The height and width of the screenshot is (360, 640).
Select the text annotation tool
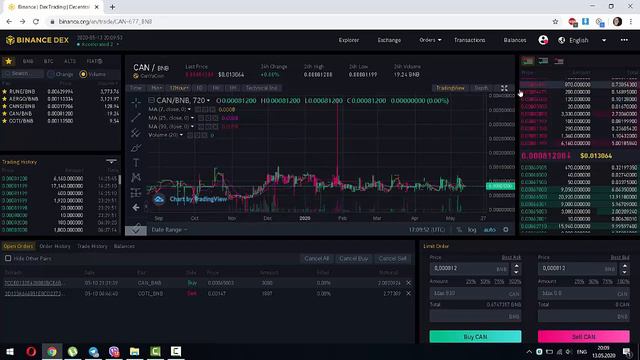pyautogui.click(x=136, y=162)
